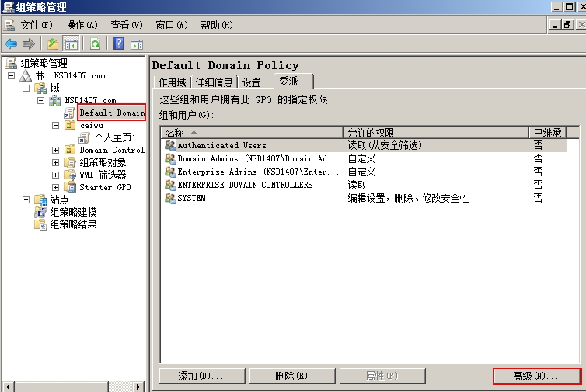Select the 组策略建模 tree item
Image resolution: width=586 pixels, height=392 pixels.
pos(73,212)
